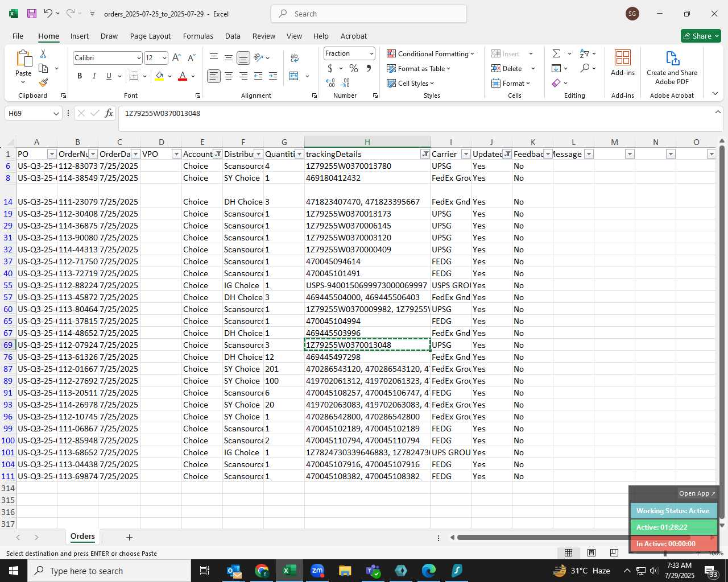Toggle Bottom Align button
The height and width of the screenshot is (582, 728).
click(243, 57)
